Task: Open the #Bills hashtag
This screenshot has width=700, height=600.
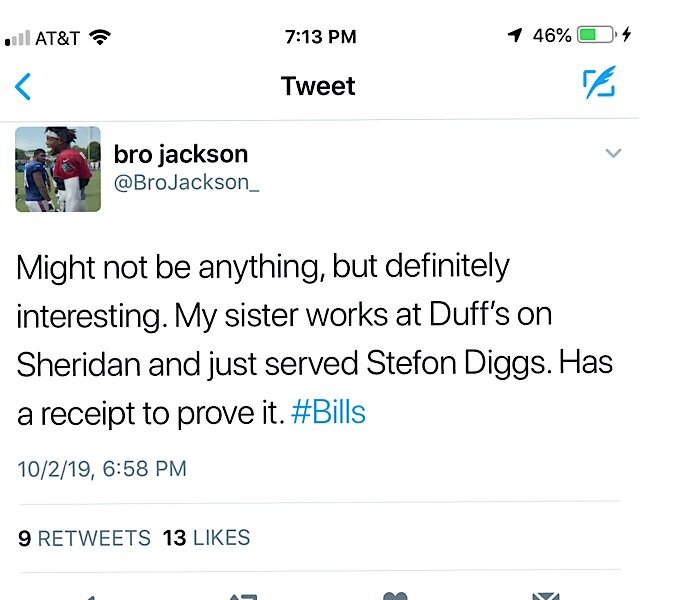Action: tap(328, 412)
